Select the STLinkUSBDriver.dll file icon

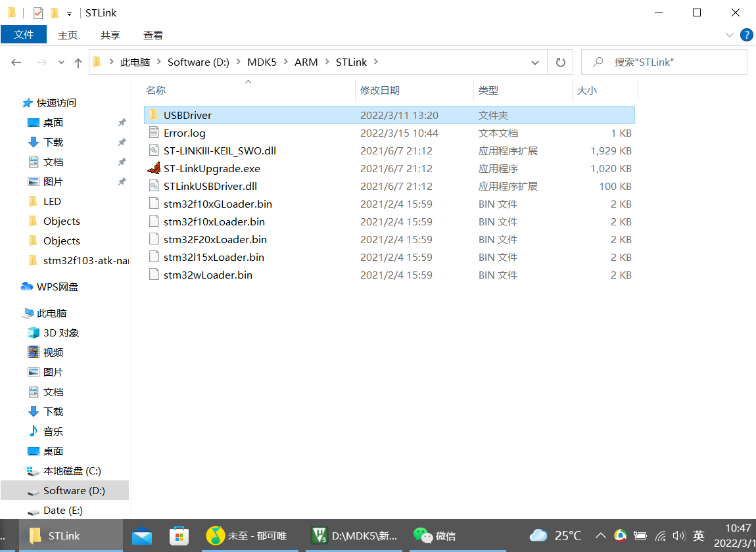pos(154,186)
